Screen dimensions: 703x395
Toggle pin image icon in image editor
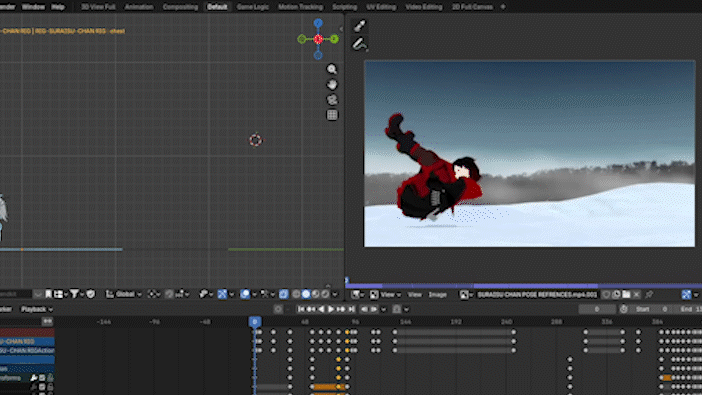click(x=649, y=295)
